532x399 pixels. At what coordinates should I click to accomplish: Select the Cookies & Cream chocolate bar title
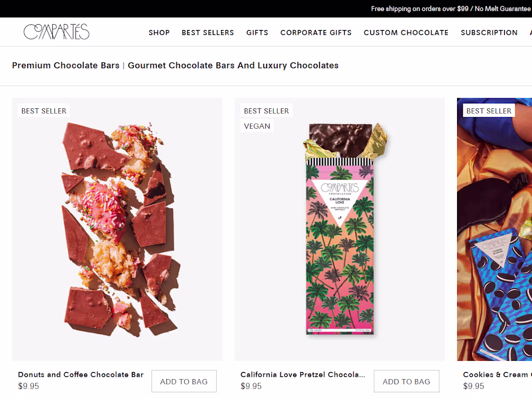(497, 374)
